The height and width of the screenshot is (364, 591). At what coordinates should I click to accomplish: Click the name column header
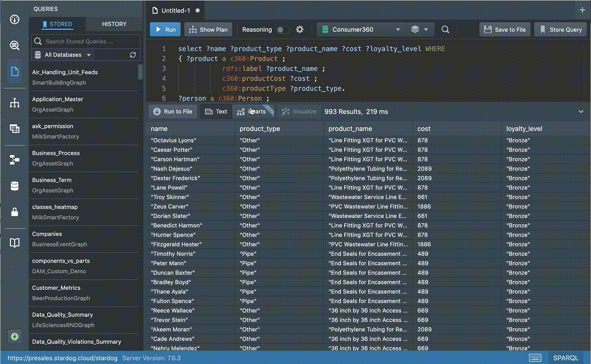(x=191, y=129)
